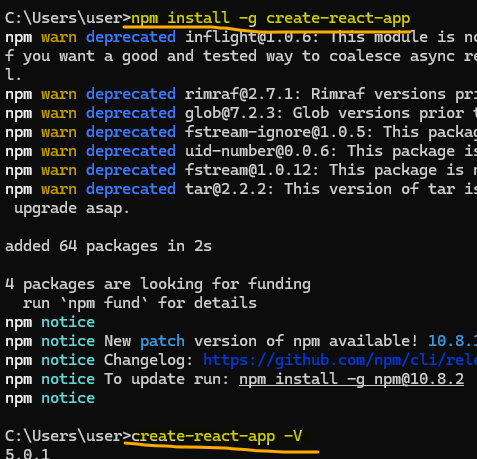Click the first 'C:\Users\user>' prompt

pos(68,18)
